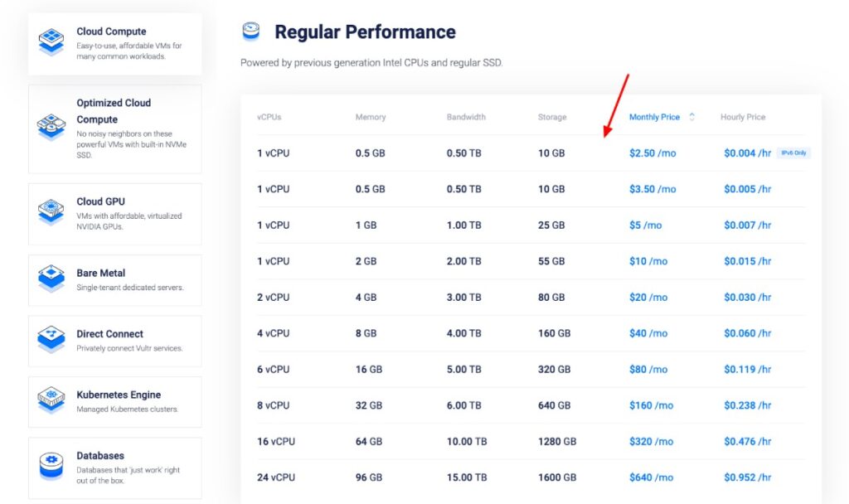Sort table by Monthly Price arrows
This screenshot has width=849, height=504.
pyautogui.click(x=692, y=117)
